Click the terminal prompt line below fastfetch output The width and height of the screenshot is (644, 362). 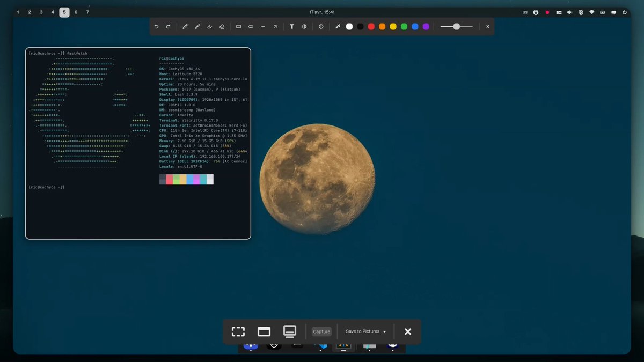(x=47, y=187)
